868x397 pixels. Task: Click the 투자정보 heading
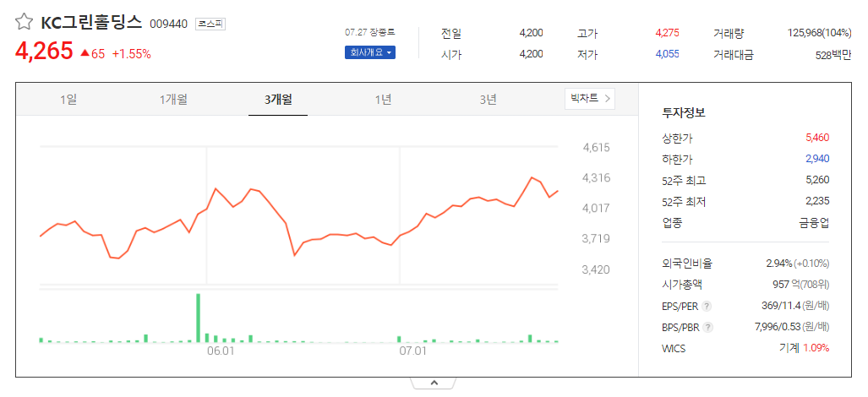[684, 113]
